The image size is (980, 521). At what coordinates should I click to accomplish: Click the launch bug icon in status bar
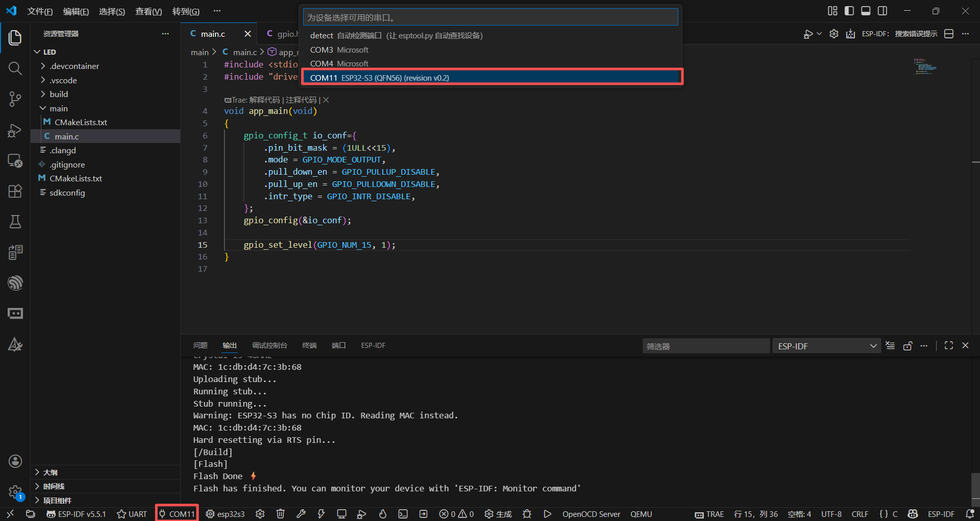[x=527, y=514]
